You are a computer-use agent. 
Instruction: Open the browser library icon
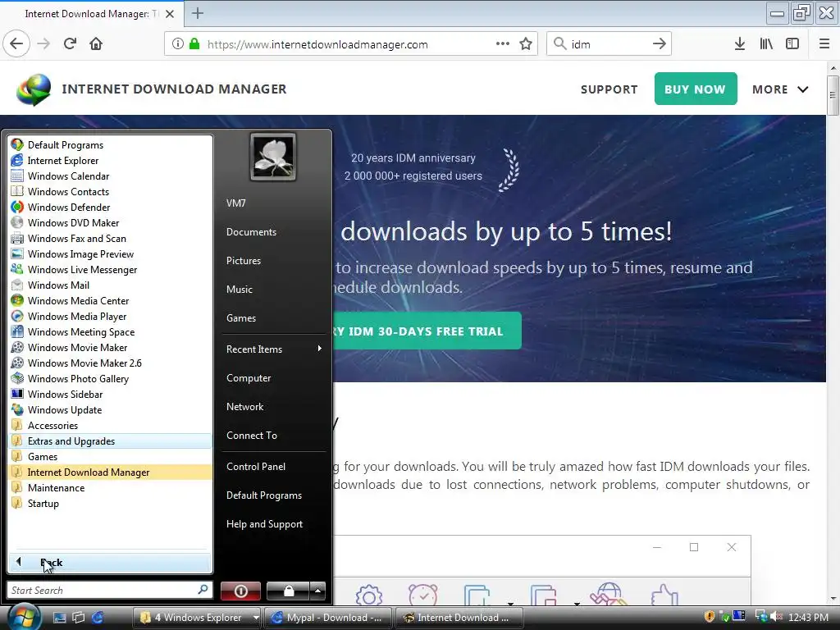point(766,44)
